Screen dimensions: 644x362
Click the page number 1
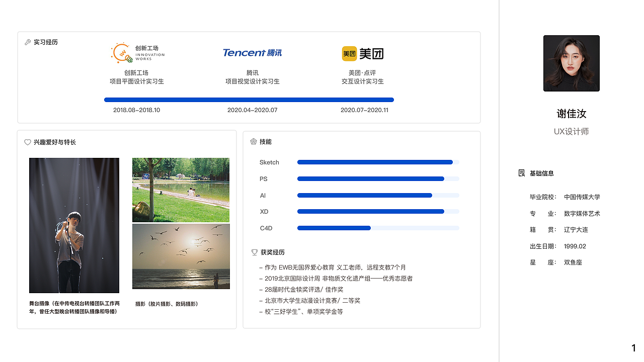(x=634, y=348)
